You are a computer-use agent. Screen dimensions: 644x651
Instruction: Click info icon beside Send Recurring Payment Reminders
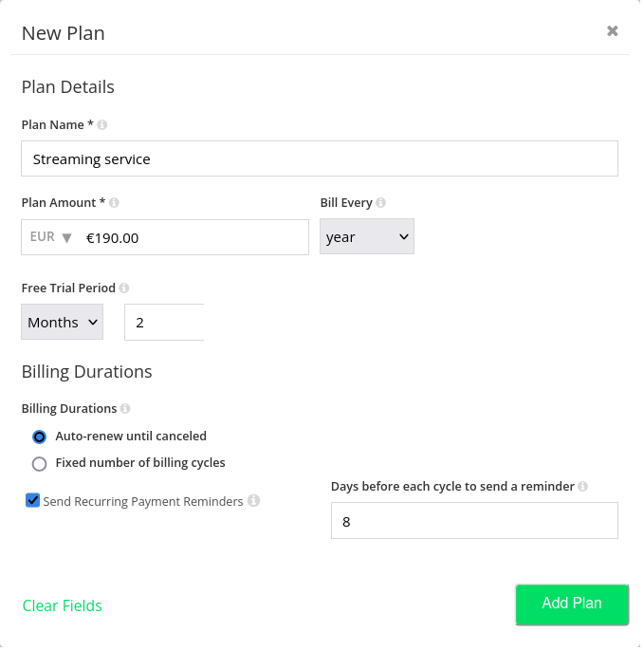click(x=253, y=501)
